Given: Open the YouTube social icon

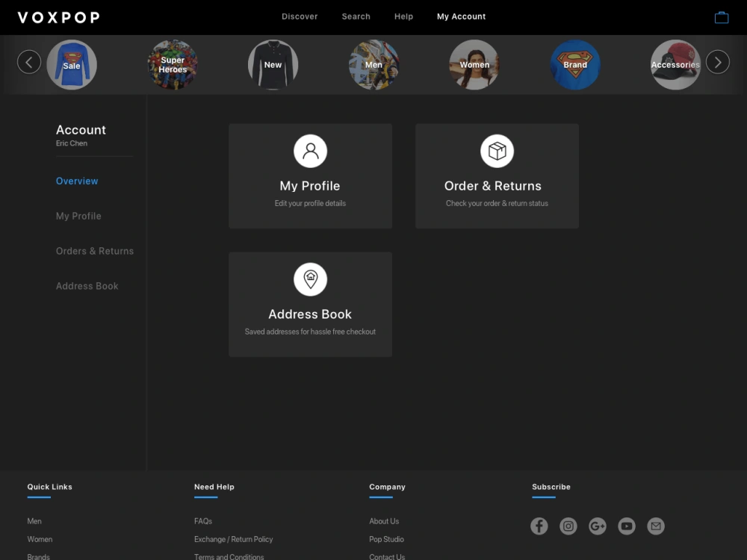Looking at the screenshot, I should 627,526.
